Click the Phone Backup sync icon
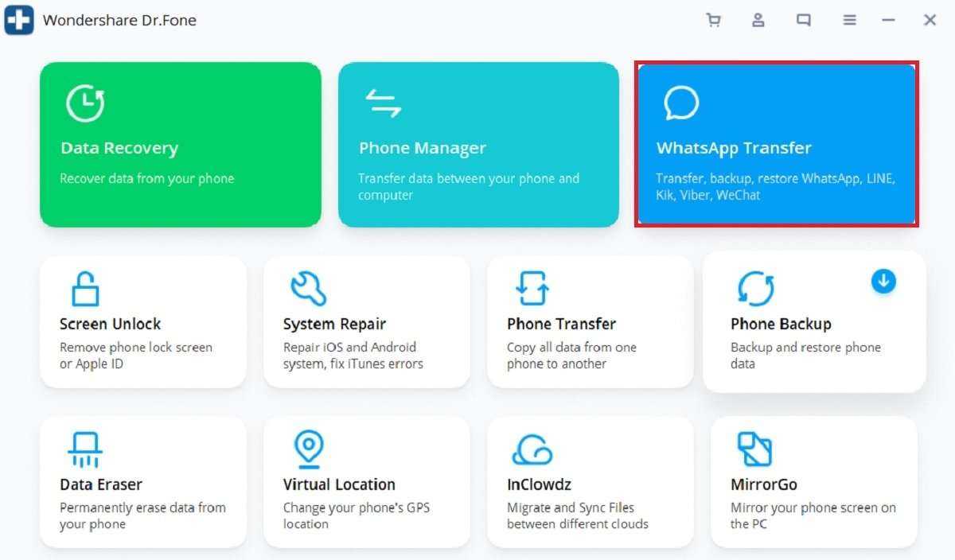Image resolution: width=955 pixels, height=560 pixels. pyautogui.click(x=755, y=289)
